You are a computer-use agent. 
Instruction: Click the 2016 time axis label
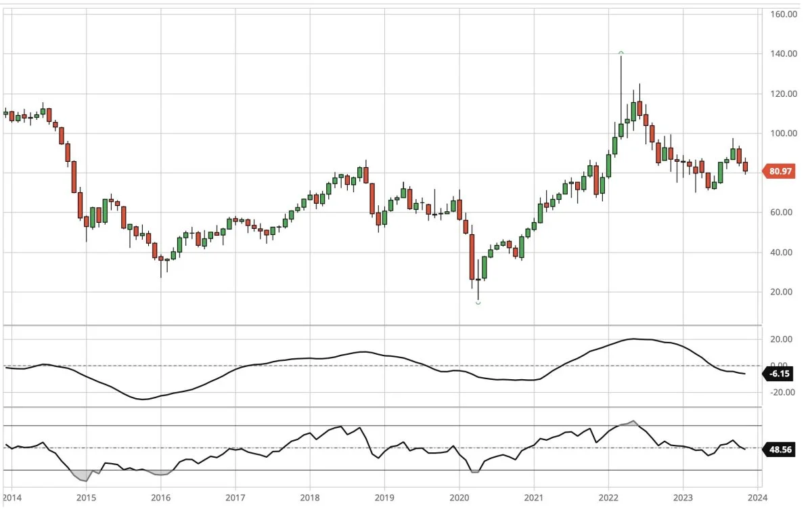(160, 498)
